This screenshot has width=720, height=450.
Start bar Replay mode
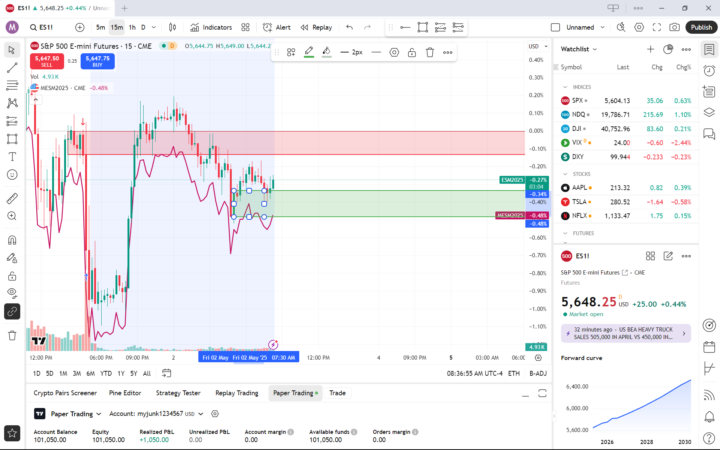(316, 28)
